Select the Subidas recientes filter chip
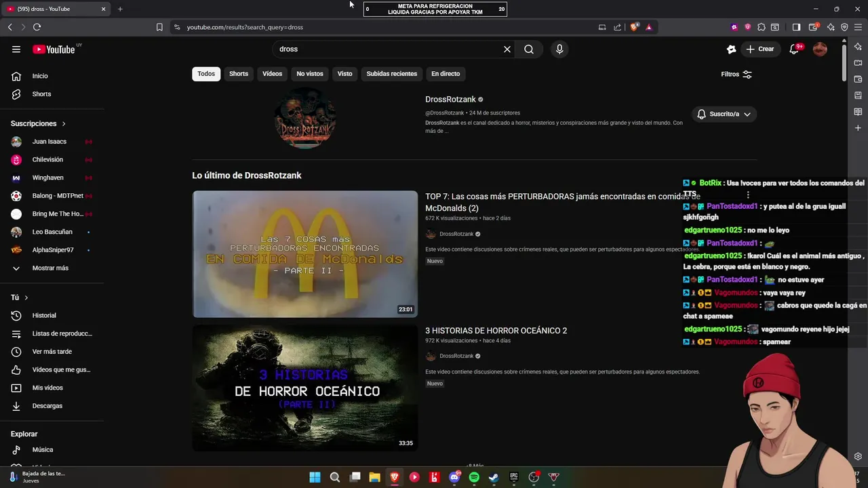This screenshot has width=868, height=488. (392, 74)
